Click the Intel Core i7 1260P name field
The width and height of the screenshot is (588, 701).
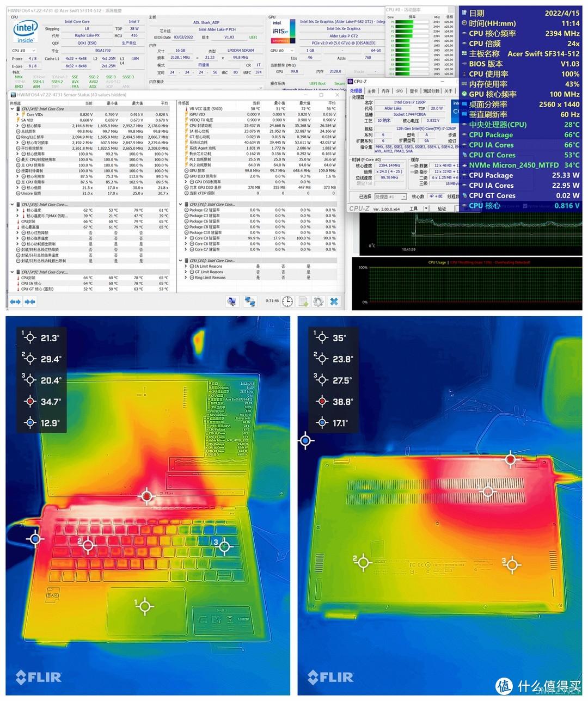pyautogui.click(x=410, y=102)
